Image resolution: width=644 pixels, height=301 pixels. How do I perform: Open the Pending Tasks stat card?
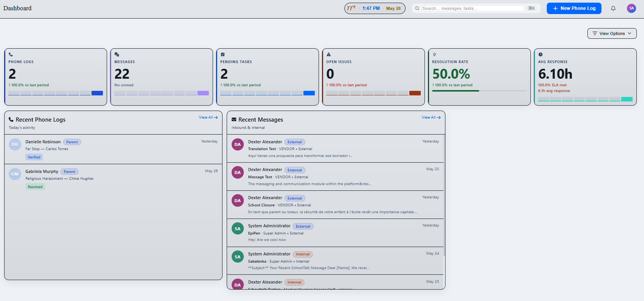click(x=267, y=77)
